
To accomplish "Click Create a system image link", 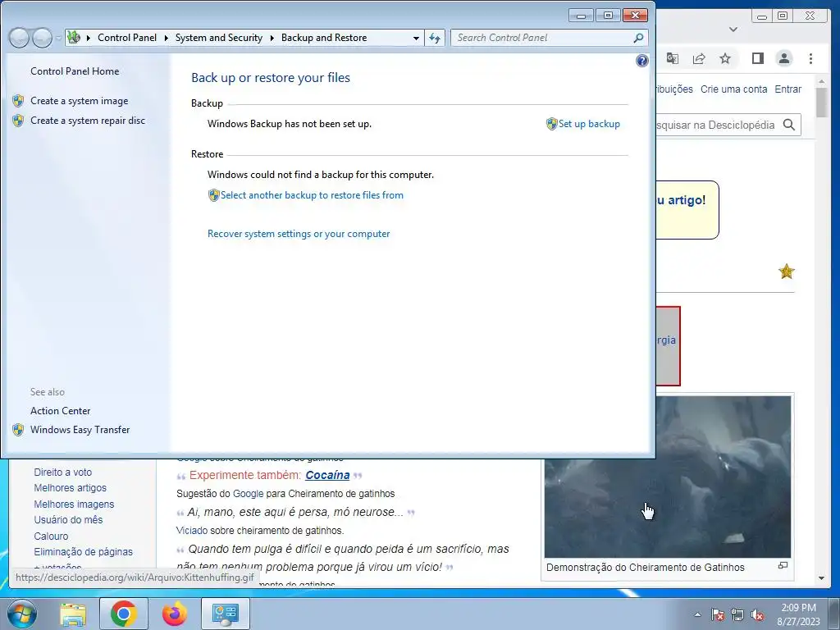I will coord(80,101).
